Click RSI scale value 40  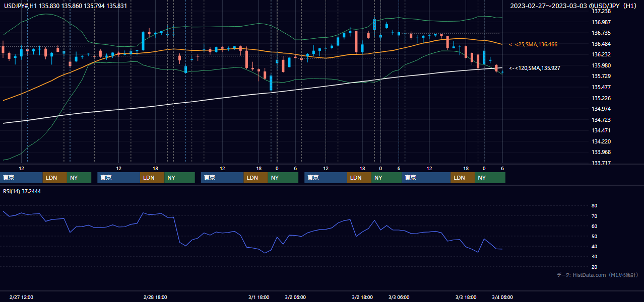594,246
